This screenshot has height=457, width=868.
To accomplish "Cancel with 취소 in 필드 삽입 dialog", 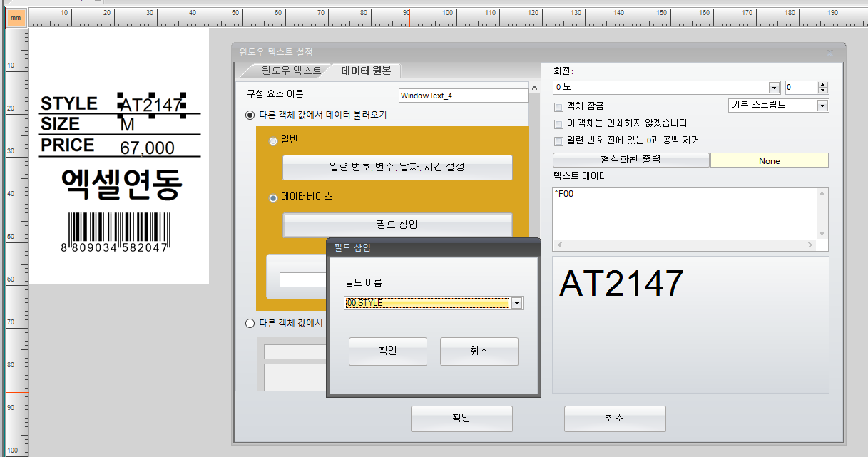I will pyautogui.click(x=479, y=351).
